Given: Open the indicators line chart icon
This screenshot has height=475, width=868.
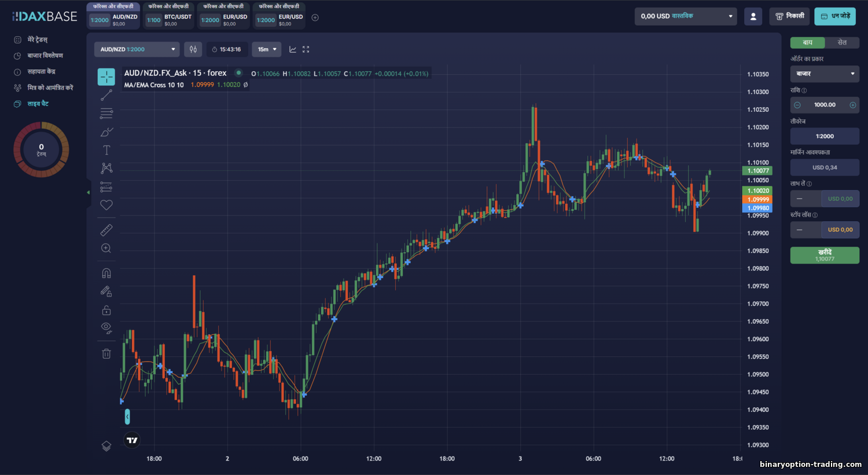Looking at the screenshot, I should click(293, 49).
